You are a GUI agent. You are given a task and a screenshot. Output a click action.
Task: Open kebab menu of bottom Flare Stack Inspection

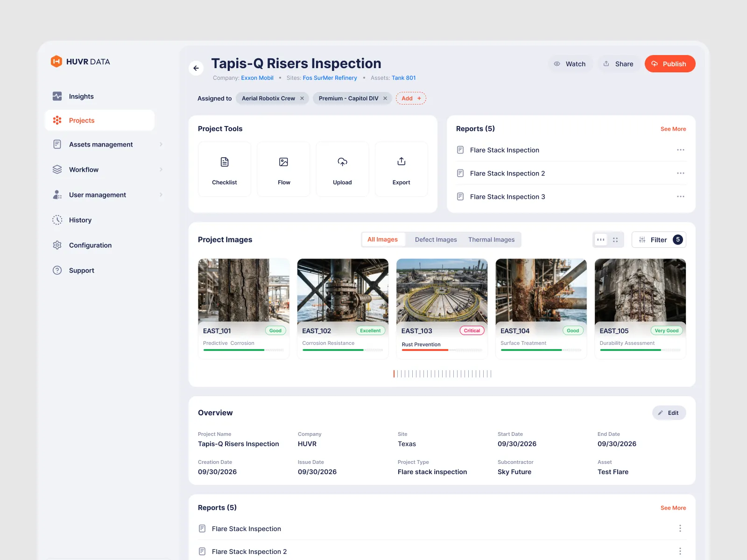680,528
